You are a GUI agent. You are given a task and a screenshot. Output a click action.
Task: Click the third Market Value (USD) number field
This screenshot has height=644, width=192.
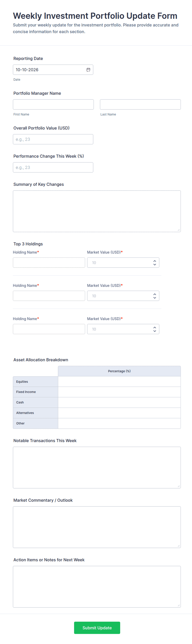coord(123,329)
